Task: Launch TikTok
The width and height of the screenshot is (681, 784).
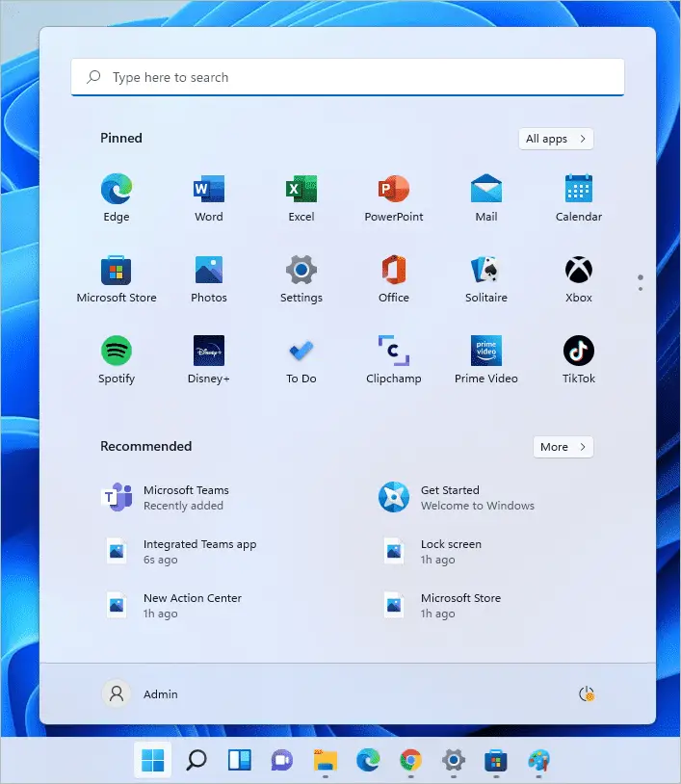Action: click(x=579, y=359)
